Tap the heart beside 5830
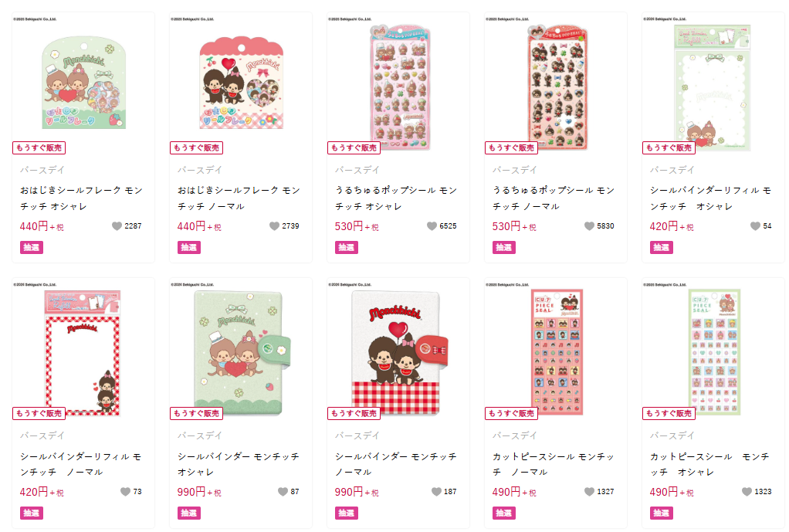 [589, 226]
